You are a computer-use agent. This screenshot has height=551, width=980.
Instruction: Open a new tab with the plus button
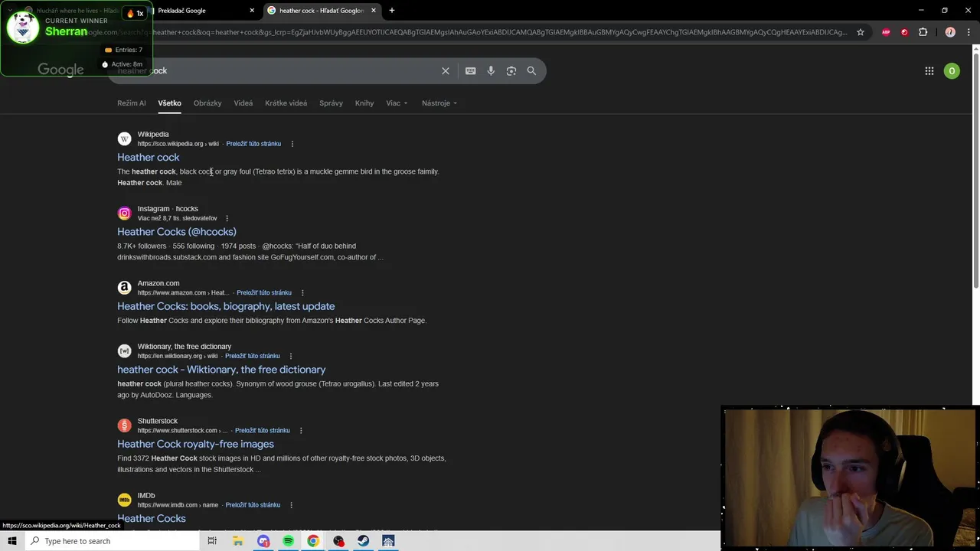(x=392, y=11)
